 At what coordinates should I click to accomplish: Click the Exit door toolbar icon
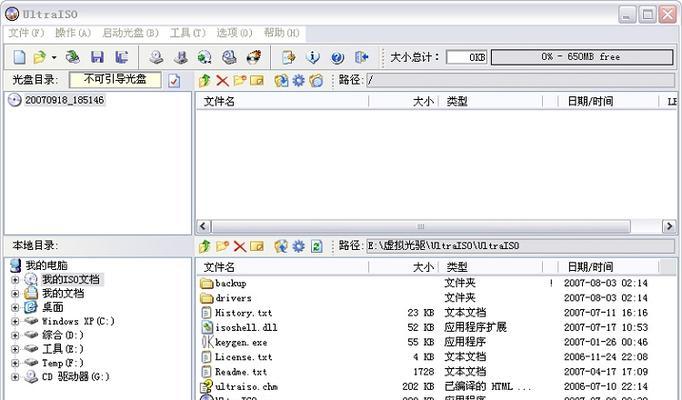361,57
